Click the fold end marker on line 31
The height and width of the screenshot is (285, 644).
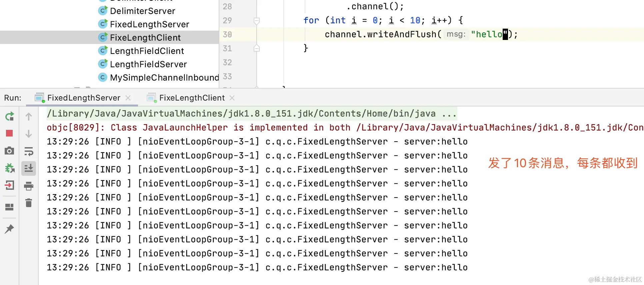[x=257, y=48]
